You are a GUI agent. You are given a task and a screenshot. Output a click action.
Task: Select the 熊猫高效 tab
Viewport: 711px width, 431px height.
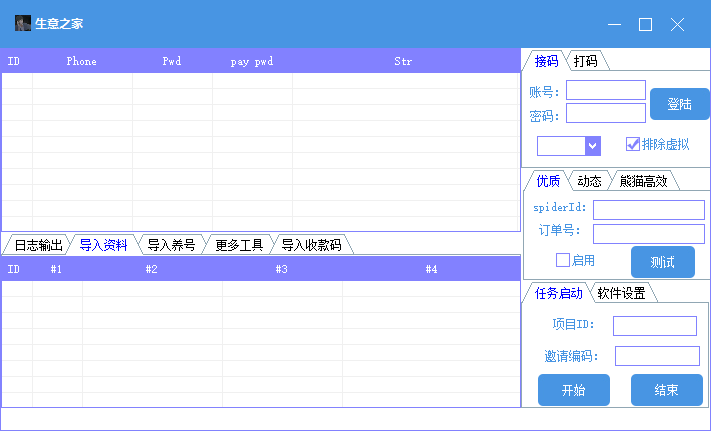tap(643, 181)
